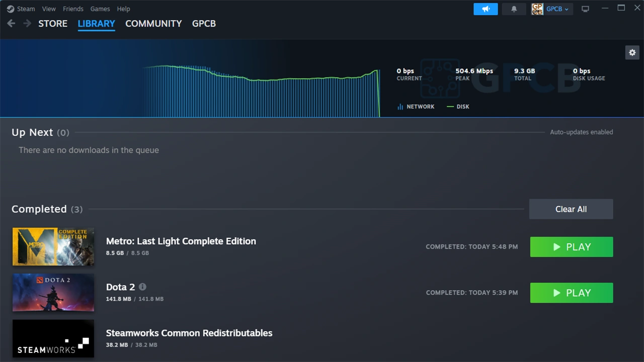Click the 'Completed' heading
This screenshot has height=362, width=644.
point(39,209)
